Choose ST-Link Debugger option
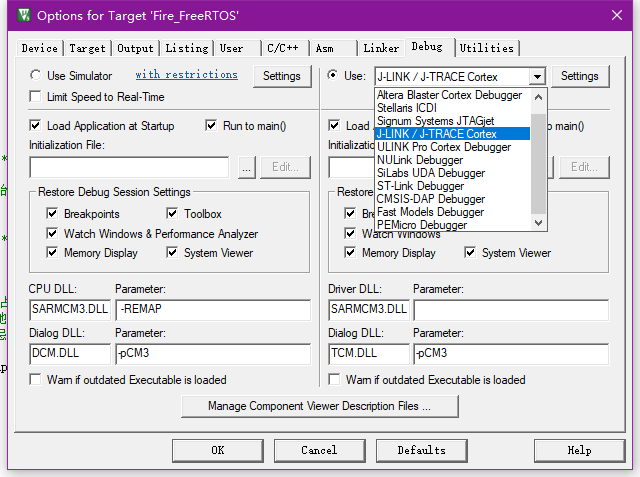 coord(453,186)
